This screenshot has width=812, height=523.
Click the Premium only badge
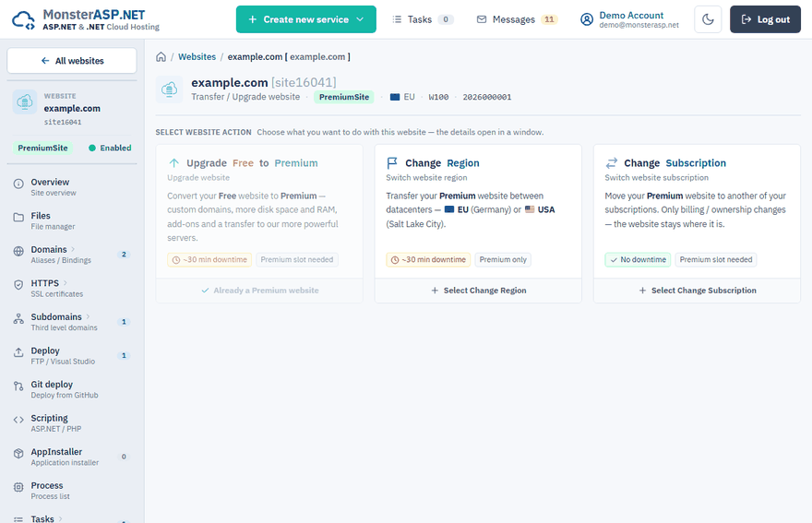(503, 260)
